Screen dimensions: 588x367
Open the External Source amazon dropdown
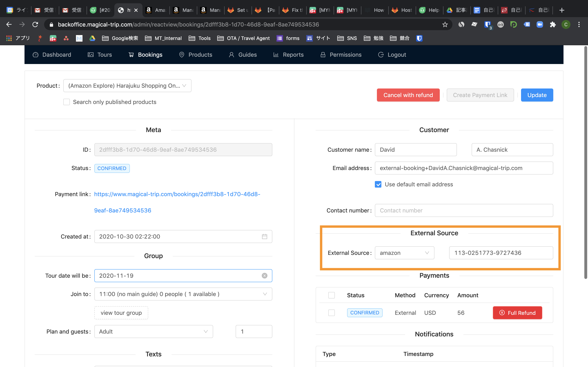click(404, 253)
